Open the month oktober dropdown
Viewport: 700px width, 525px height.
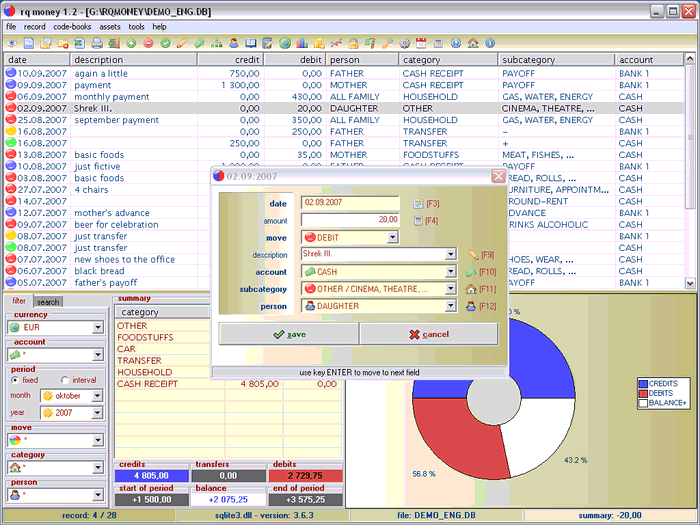pyautogui.click(x=97, y=396)
